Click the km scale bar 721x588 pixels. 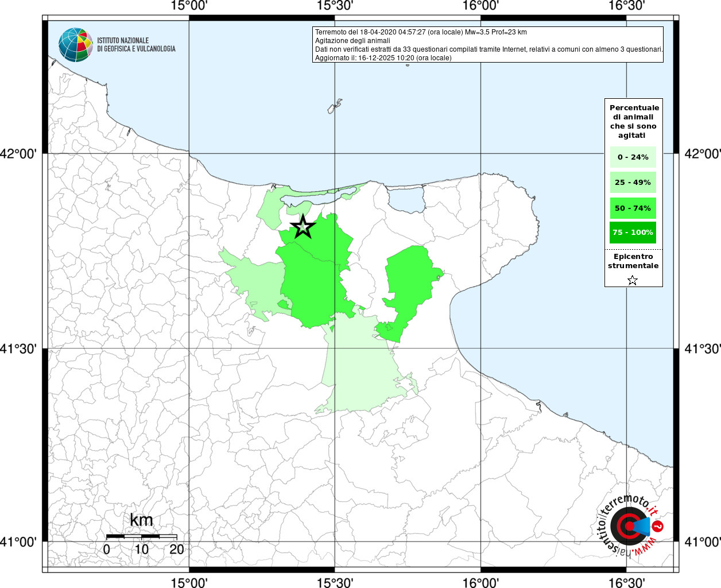pos(141,536)
